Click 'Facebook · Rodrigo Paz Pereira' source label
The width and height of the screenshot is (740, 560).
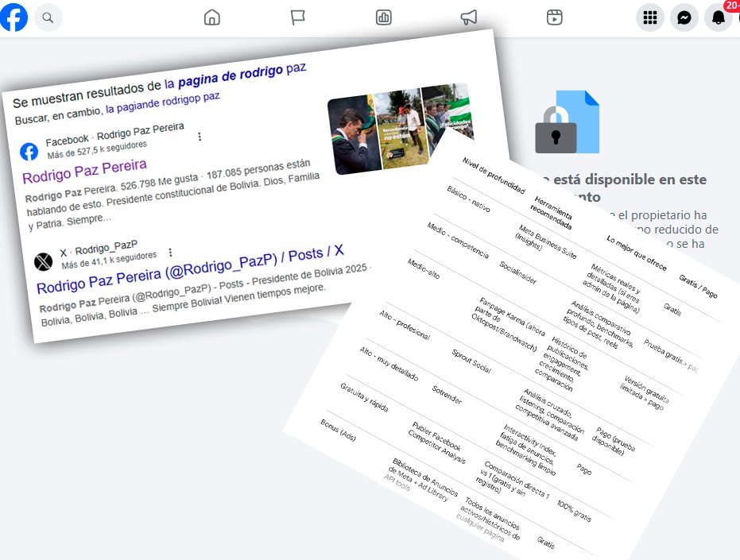tap(114, 134)
